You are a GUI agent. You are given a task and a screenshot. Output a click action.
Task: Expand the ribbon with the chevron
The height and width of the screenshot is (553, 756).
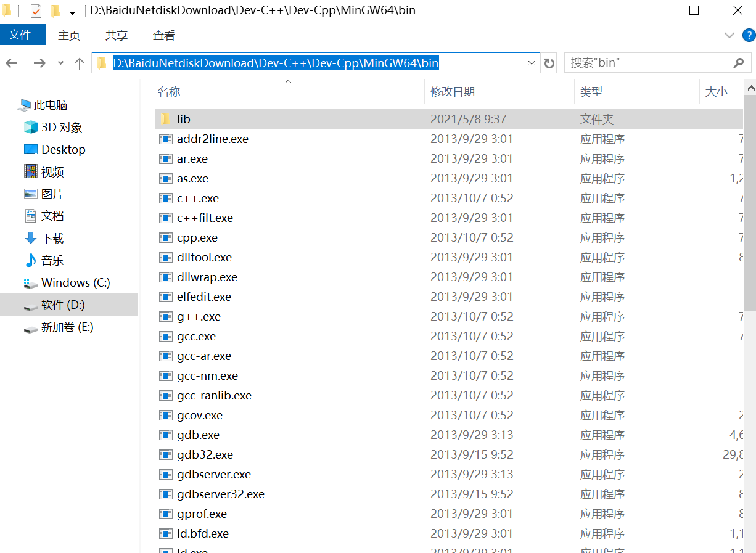click(729, 35)
